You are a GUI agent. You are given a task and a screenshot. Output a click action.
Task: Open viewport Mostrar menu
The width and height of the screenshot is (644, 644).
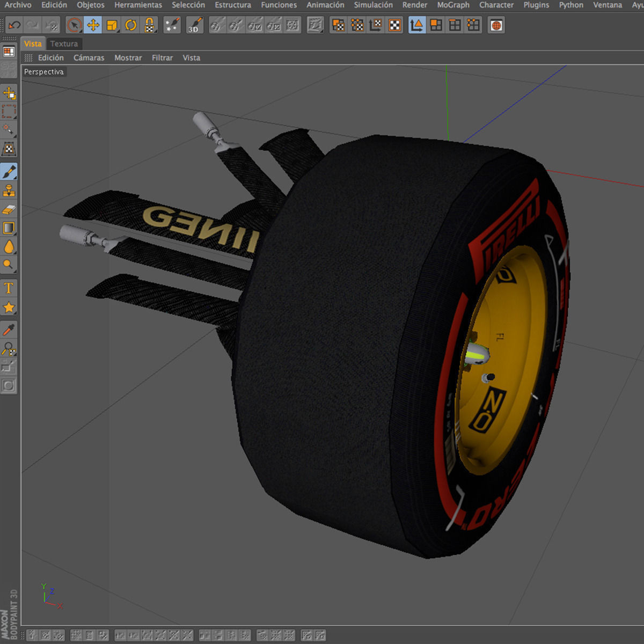pos(128,57)
